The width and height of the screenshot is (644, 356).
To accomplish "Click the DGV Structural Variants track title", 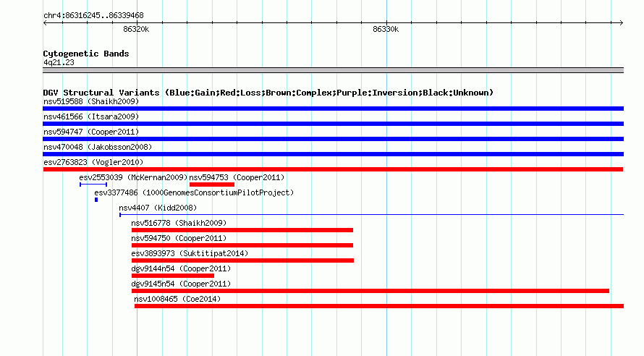I will click(x=268, y=93).
